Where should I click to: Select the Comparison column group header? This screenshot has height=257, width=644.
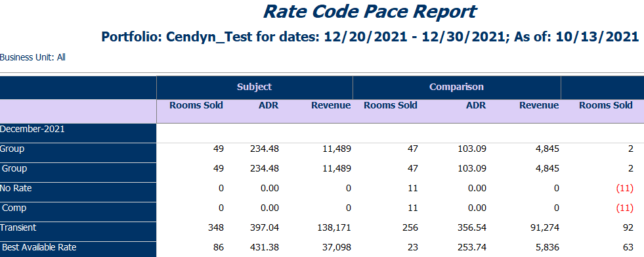(456, 87)
